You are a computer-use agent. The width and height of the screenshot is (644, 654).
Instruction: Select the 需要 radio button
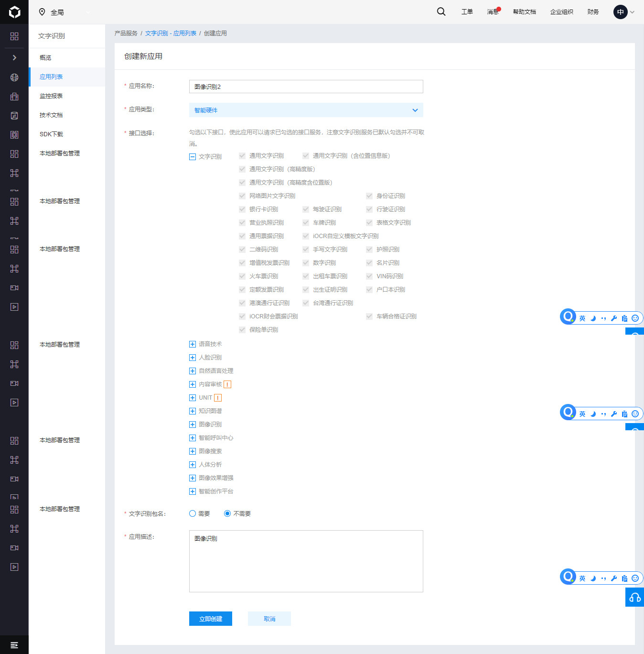tap(193, 513)
